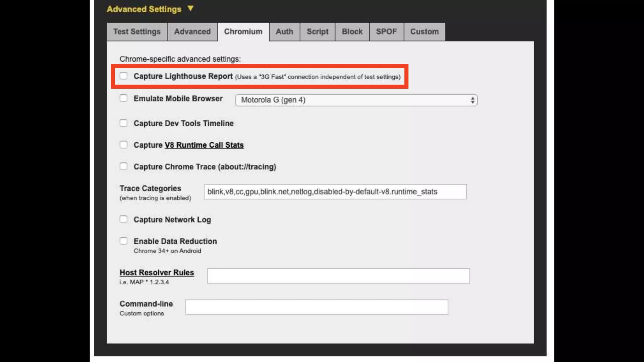Viewport: 644px width, 362px height.
Task: Open the Custom tab
Action: tap(424, 32)
